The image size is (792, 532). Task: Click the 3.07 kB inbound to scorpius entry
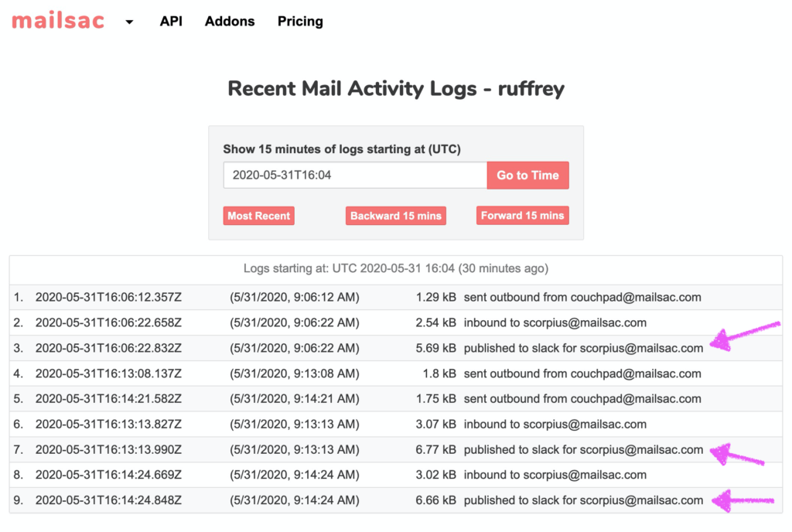[x=555, y=424]
